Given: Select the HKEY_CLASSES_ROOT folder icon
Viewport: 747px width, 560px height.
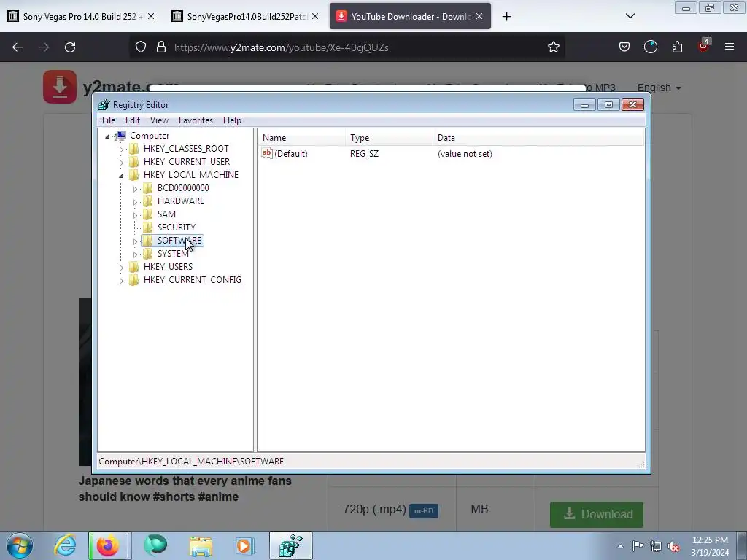Looking at the screenshot, I should [134, 149].
